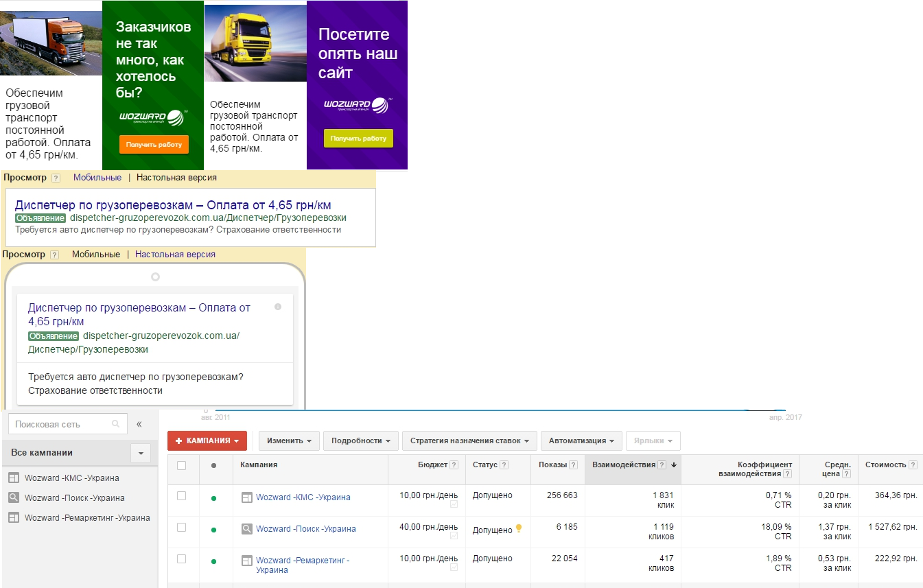Screen dimensions: 923x588
Task: Click the Кампания column header
Action: pyautogui.click(x=259, y=465)
